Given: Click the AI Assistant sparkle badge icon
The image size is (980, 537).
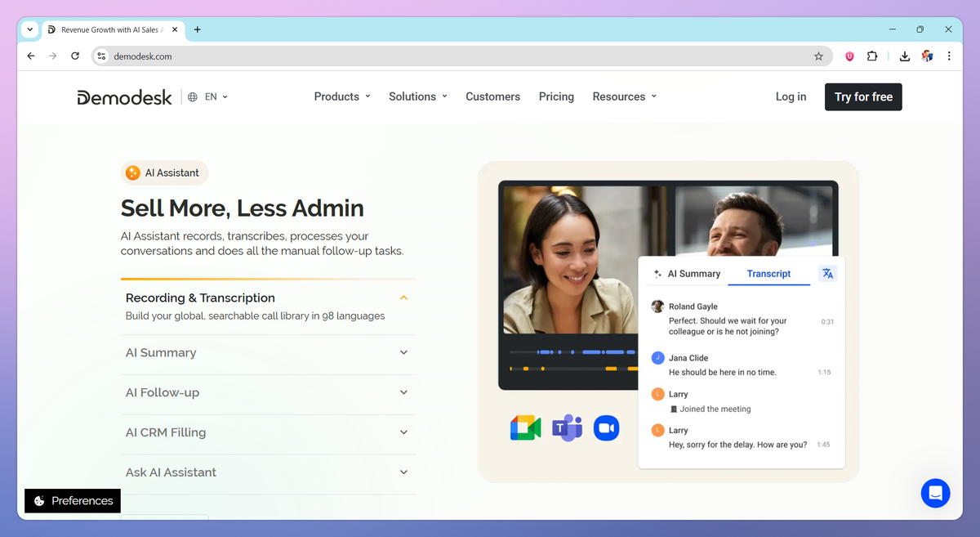Looking at the screenshot, I should coord(132,172).
